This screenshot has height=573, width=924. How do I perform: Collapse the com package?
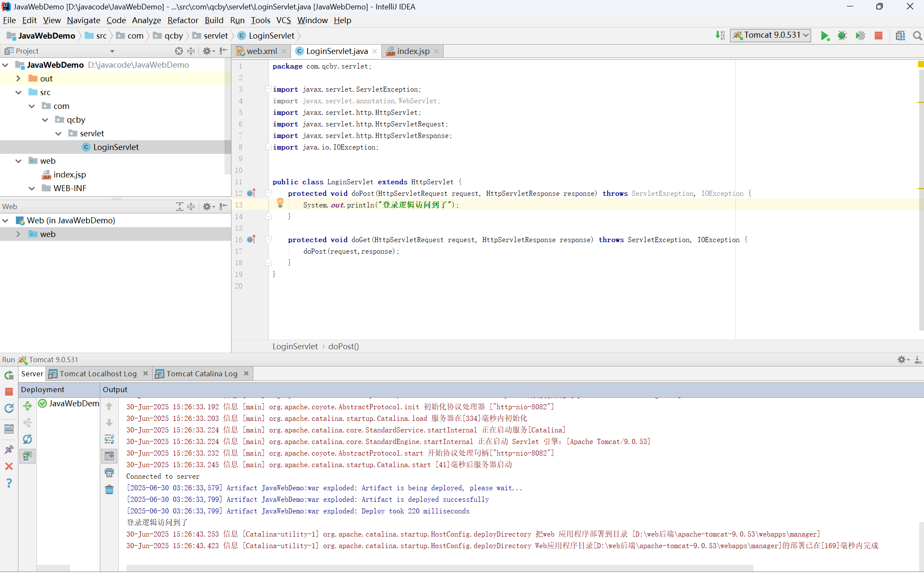32,106
